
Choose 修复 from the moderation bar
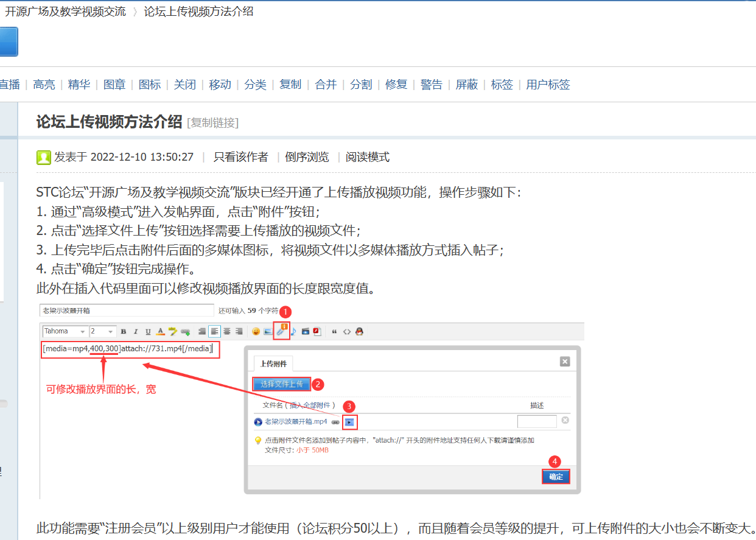click(x=396, y=85)
